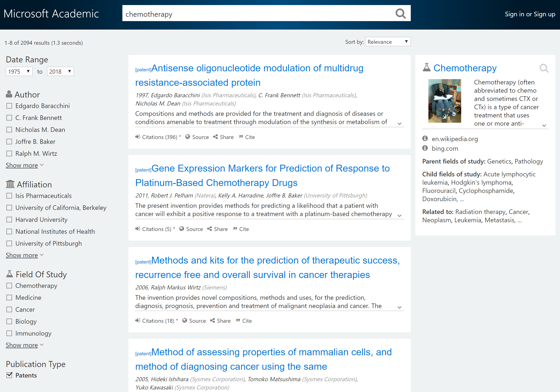Click the search magnifier icon in header
The image size is (560, 392).
400,14
